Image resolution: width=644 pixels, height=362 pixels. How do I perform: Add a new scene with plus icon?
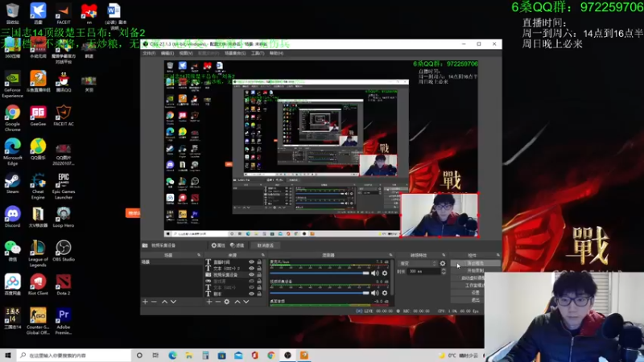click(x=145, y=302)
